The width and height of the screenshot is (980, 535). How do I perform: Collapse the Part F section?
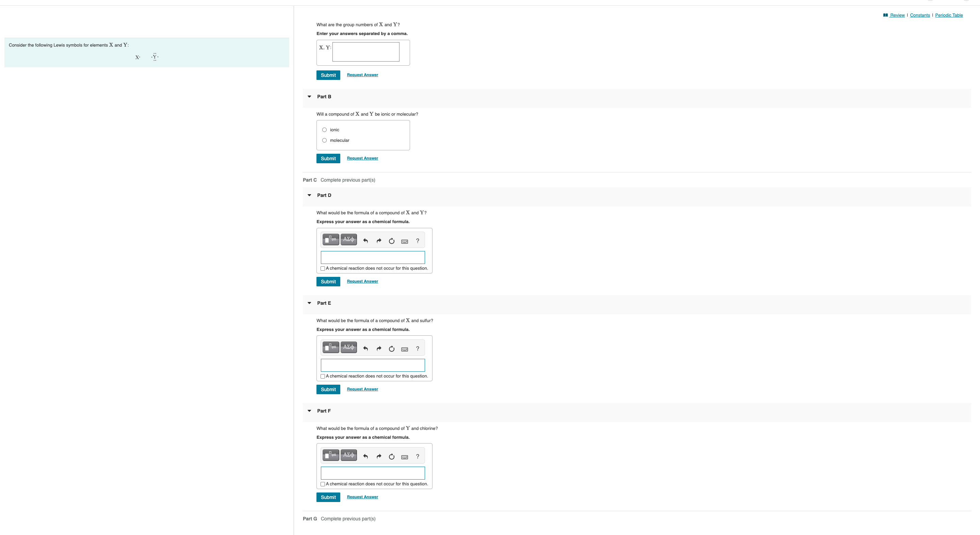pyautogui.click(x=309, y=411)
